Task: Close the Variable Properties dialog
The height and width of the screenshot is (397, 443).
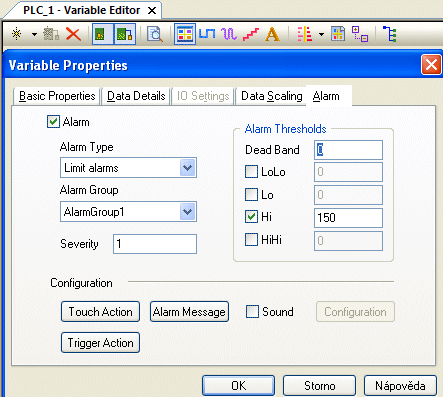Action: pyautogui.click(x=431, y=64)
